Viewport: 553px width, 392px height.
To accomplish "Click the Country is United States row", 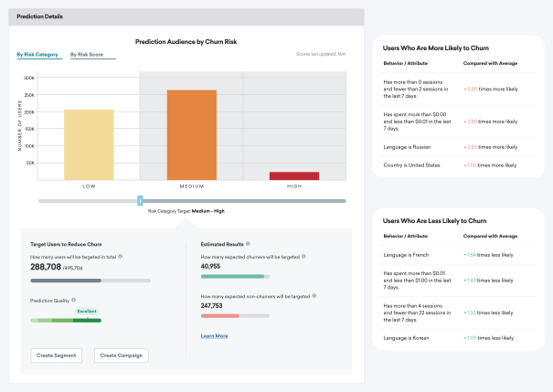I will 458,165.
